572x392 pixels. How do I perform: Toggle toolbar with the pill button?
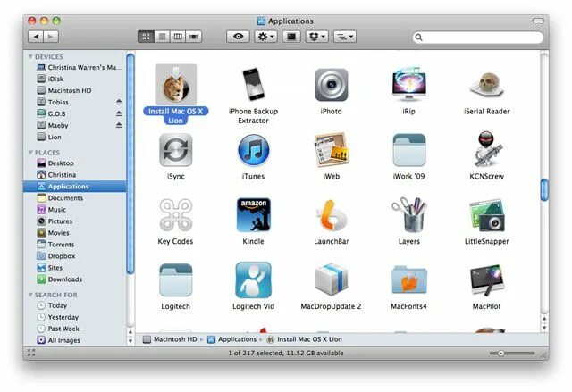pyautogui.click(x=538, y=21)
